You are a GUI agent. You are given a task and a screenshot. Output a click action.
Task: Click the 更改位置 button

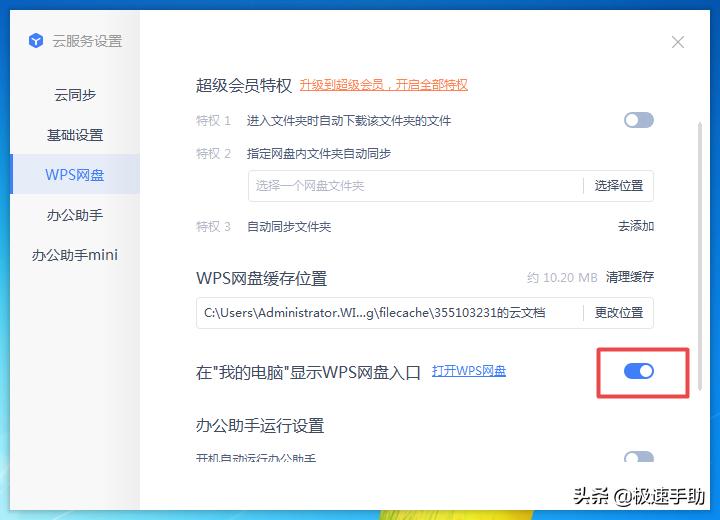click(x=619, y=313)
